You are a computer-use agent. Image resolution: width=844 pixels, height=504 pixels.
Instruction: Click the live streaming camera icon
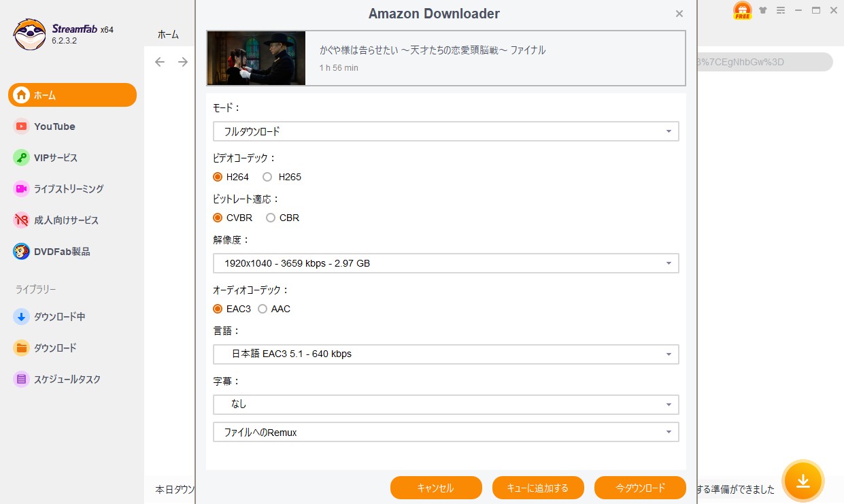coord(22,189)
